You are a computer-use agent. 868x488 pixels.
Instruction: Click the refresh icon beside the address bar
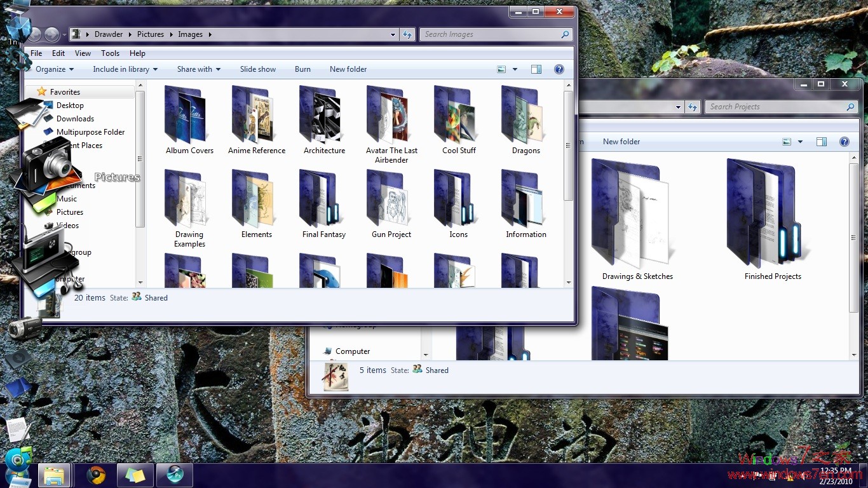point(407,34)
